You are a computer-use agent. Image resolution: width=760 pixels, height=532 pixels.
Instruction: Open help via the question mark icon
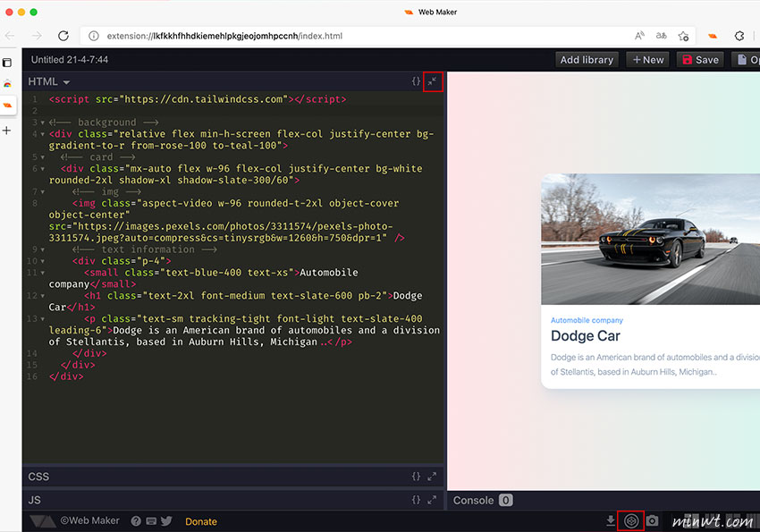[136, 521]
